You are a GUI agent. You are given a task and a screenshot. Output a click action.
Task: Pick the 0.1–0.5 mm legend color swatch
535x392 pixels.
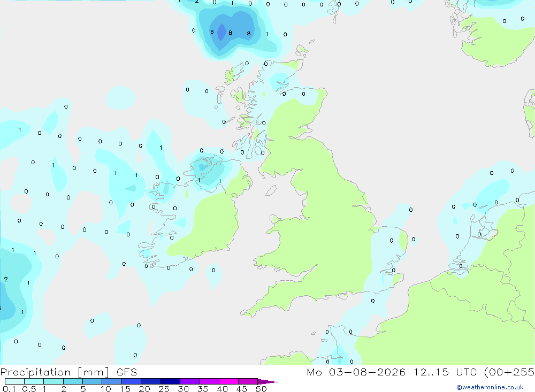tap(14, 381)
